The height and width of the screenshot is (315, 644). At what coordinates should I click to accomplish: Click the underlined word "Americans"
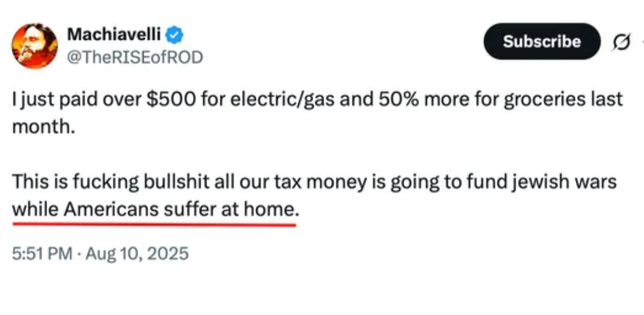click(x=112, y=209)
